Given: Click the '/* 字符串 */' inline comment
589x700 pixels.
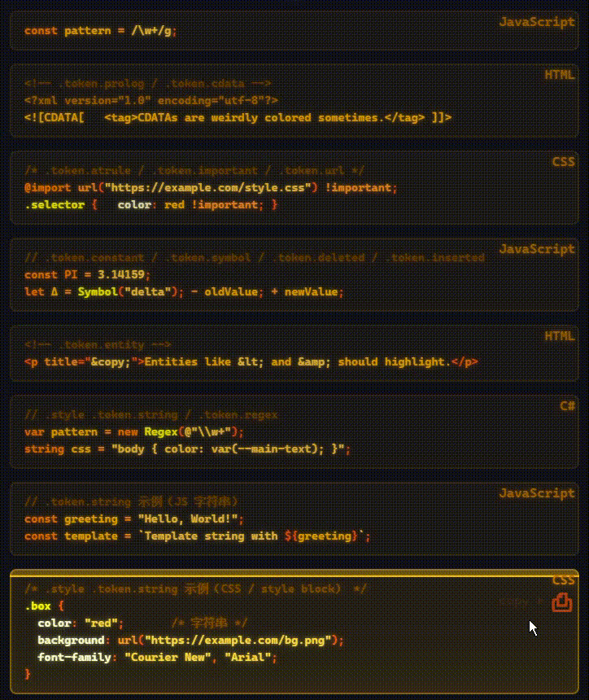Looking at the screenshot, I should [x=209, y=623].
